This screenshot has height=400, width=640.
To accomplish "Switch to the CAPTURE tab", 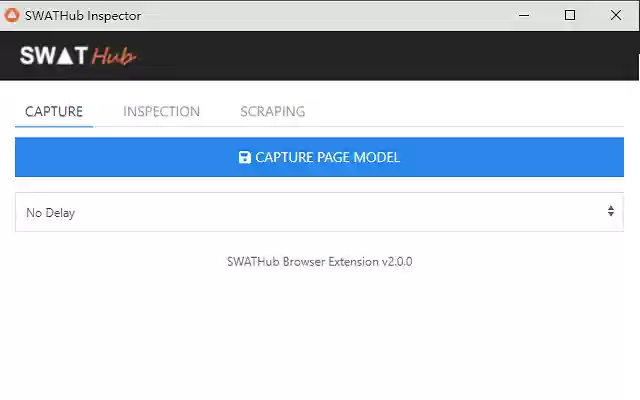I will [54, 111].
